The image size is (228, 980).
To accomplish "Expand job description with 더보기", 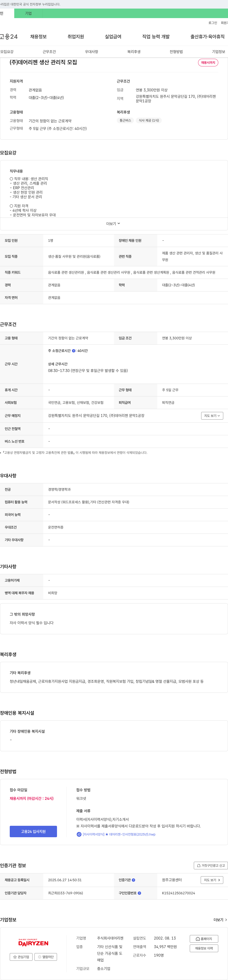I will coord(113,224).
